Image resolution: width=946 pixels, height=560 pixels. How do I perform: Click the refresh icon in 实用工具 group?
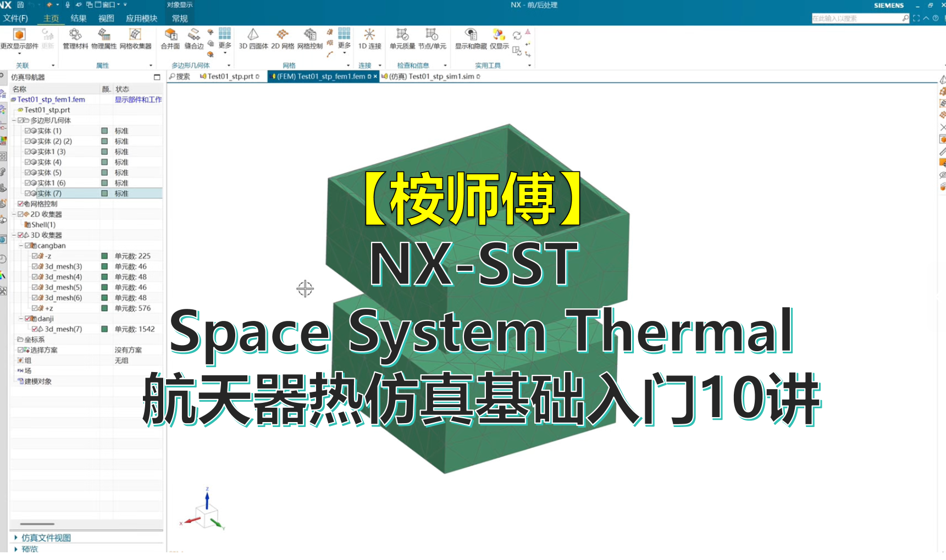click(x=517, y=36)
